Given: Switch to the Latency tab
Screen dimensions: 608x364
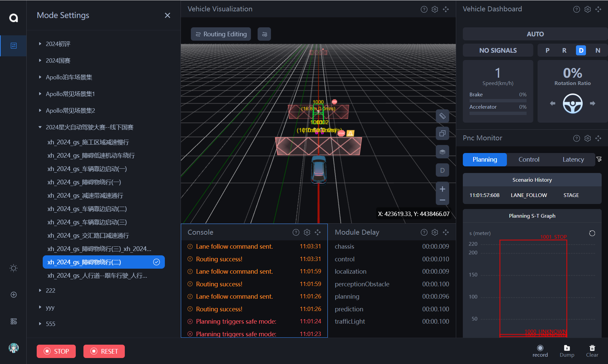Looking at the screenshot, I should tap(573, 160).
